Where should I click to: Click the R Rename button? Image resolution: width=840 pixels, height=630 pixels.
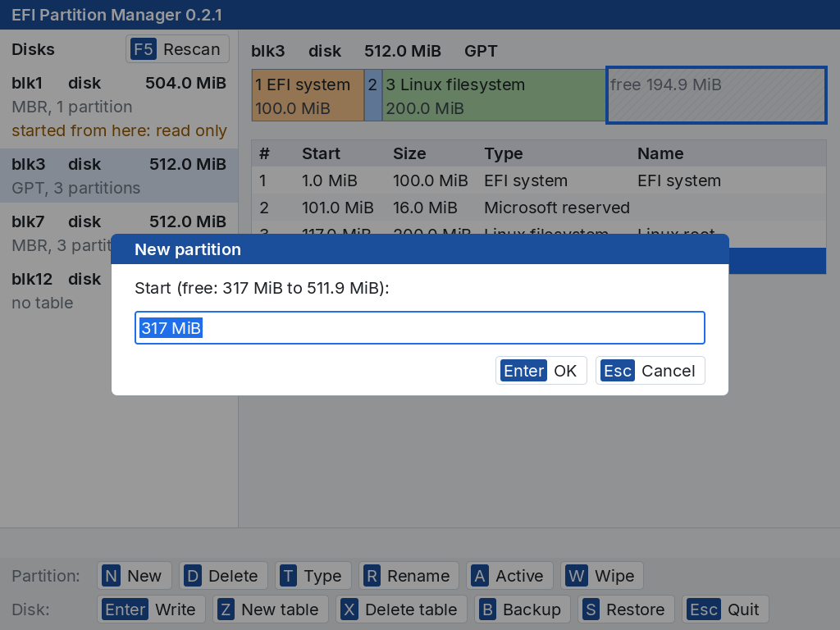tap(409, 576)
